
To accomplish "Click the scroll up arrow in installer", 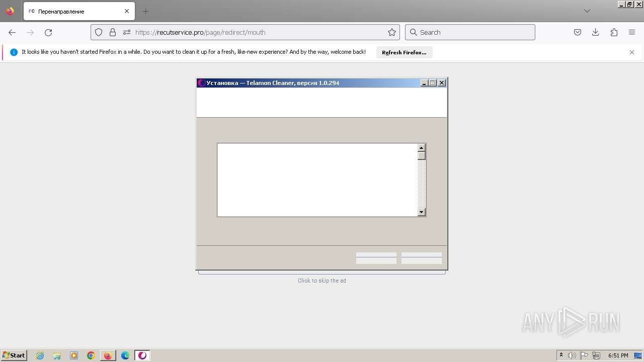I will pyautogui.click(x=422, y=148).
